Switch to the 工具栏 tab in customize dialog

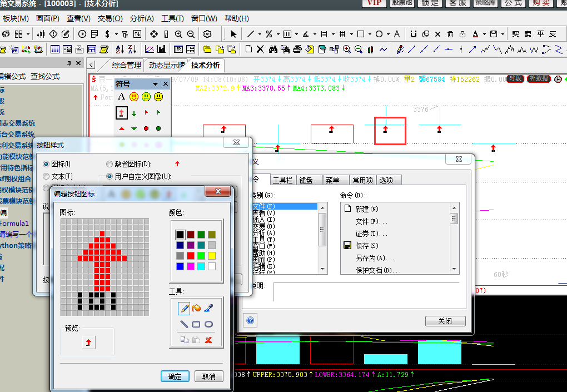[x=282, y=180]
